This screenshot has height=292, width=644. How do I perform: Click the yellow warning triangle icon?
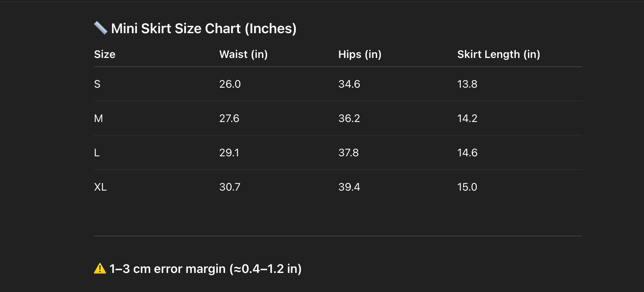pyautogui.click(x=100, y=269)
